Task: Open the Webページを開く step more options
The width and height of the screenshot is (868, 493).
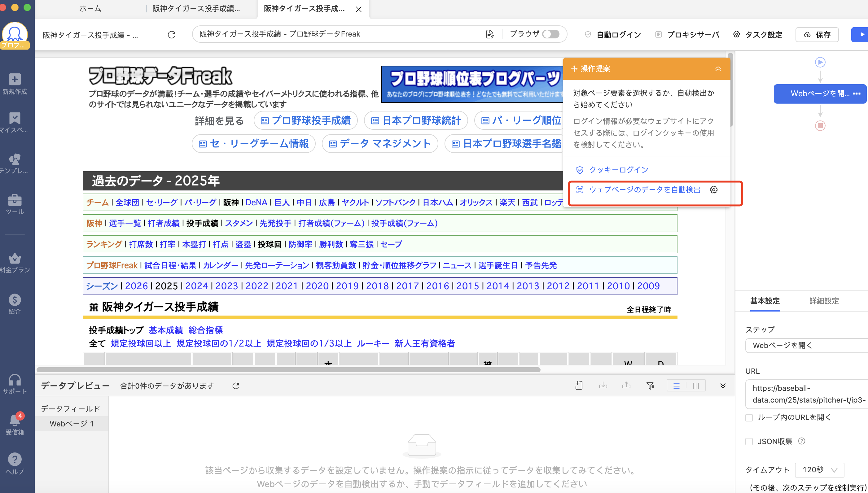Action: pos(857,94)
